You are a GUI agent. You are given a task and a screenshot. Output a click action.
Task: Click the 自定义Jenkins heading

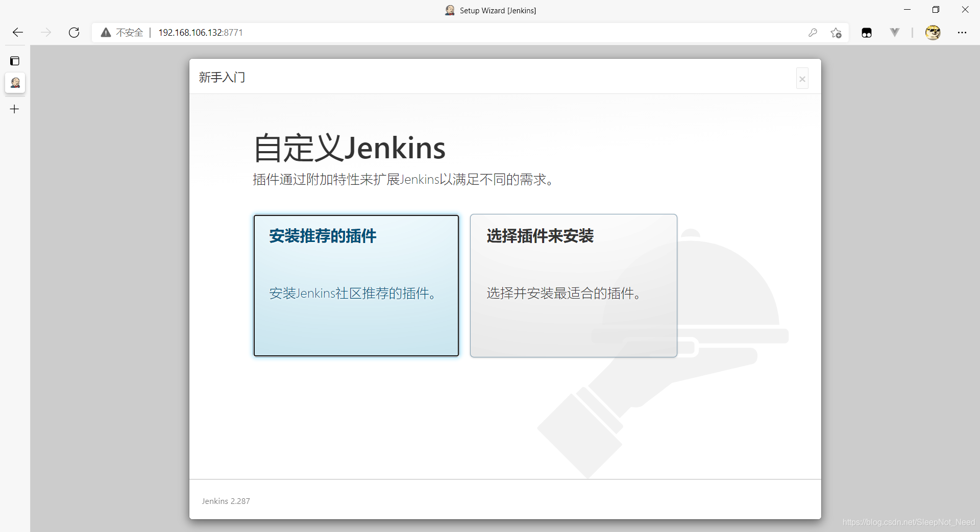tap(349, 148)
